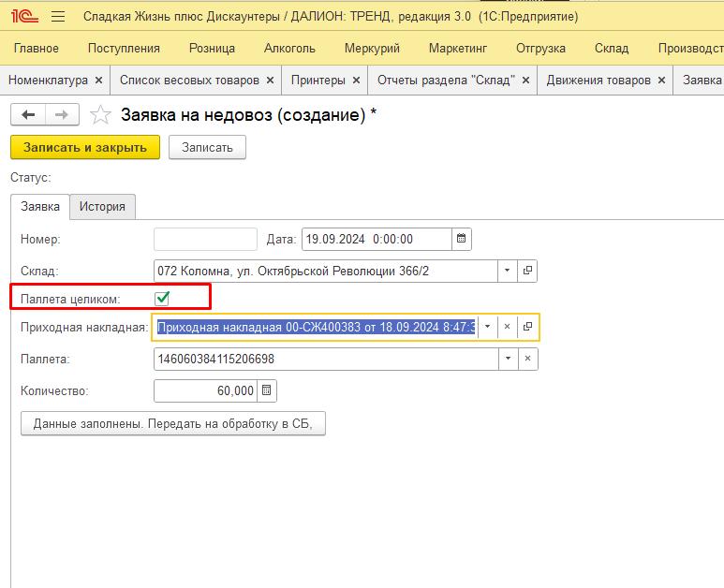The height and width of the screenshot is (588, 724).
Task: Switch to Список весовых товаров tab
Action: pyautogui.click(x=189, y=81)
